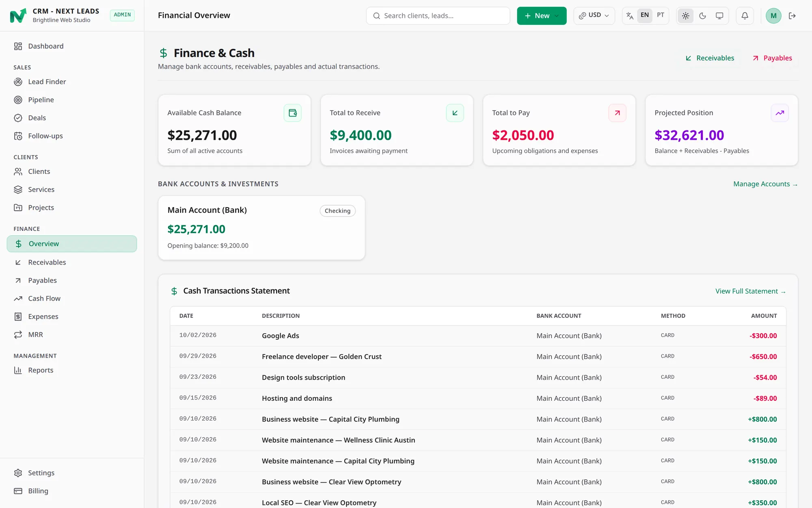Go to Dashboard in sidebar

click(x=72, y=46)
